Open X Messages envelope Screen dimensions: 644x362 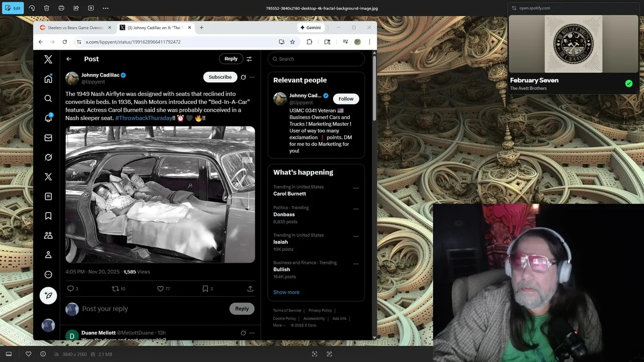(48, 138)
